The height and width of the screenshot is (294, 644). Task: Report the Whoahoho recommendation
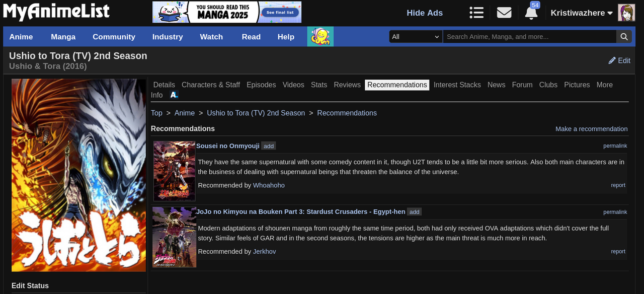point(618,185)
